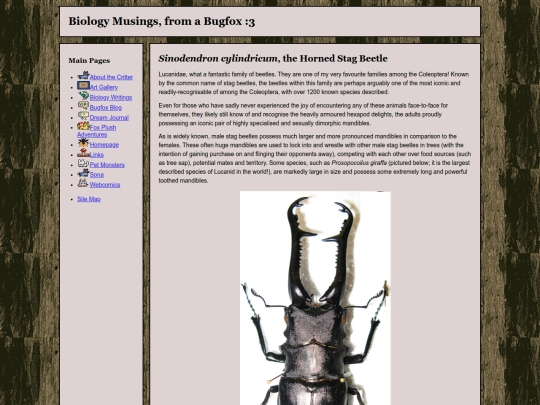Viewport: 540px width, 405px height.
Task: Click the site title Biology Musings, from a Bugfox
Action: pyautogui.click(x=162, y=21)
